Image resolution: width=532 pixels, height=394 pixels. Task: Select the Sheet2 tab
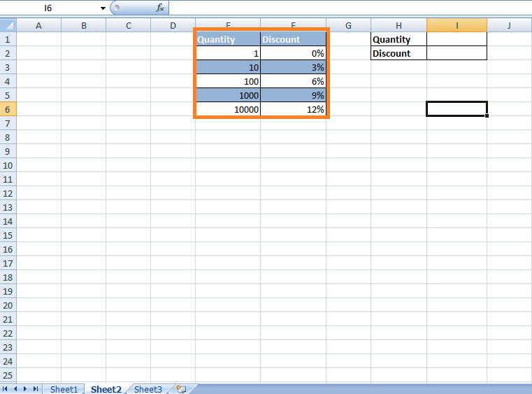(x=106, y=389)
